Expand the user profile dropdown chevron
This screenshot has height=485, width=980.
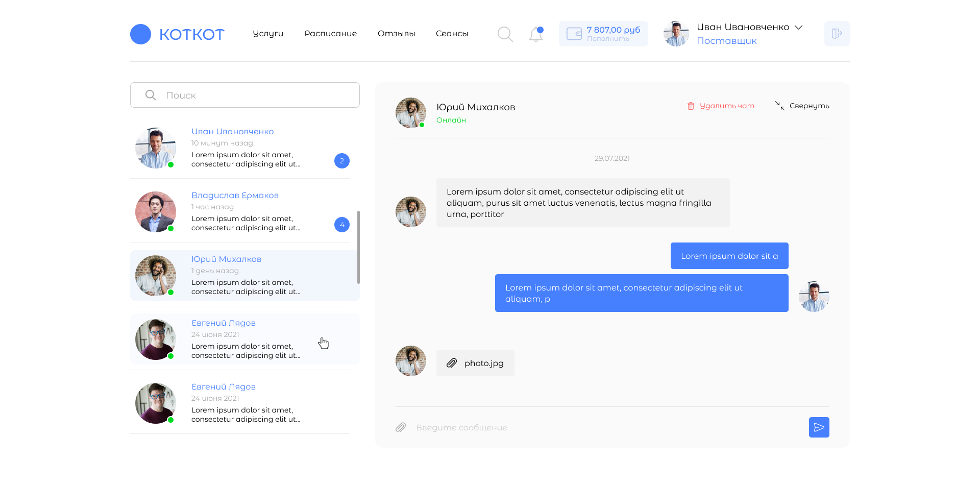click(799, 27)
